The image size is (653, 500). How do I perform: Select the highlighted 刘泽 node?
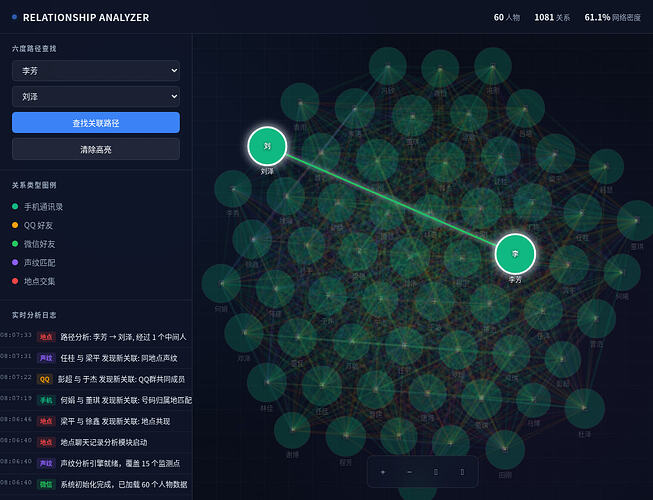[x=267, y=146]
